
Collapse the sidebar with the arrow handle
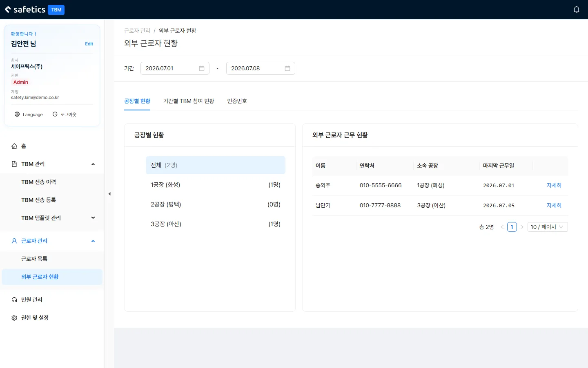tap(109, 194)
